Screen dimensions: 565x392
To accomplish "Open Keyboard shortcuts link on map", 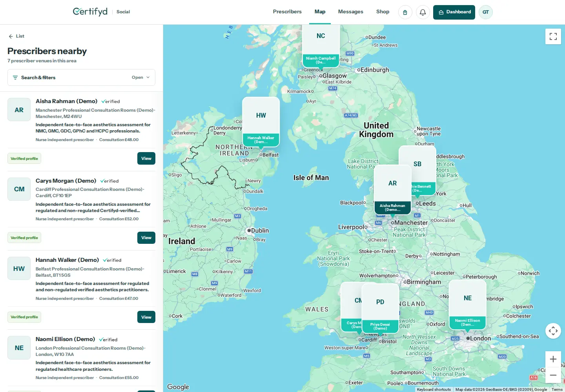I will (x=434, y=390).
